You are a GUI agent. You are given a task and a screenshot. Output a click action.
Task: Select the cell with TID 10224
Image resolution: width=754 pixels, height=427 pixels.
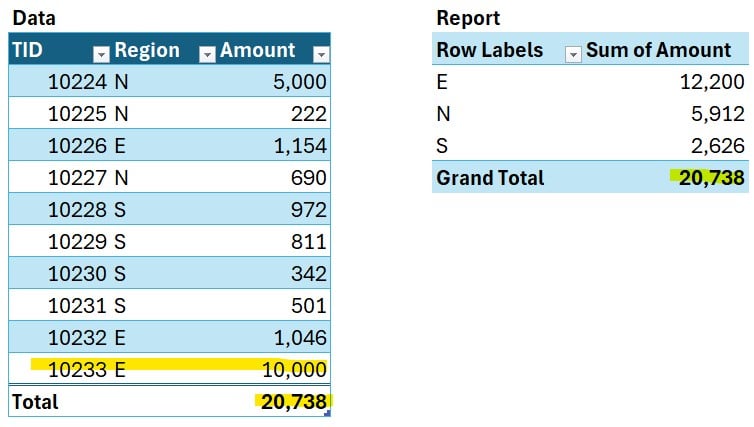(x=78, y=82)
